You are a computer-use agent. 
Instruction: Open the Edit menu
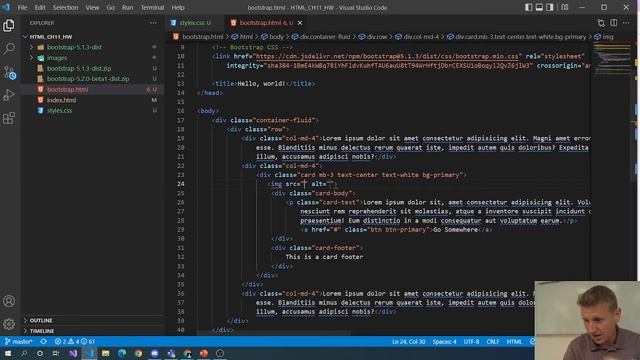point(40,7)
